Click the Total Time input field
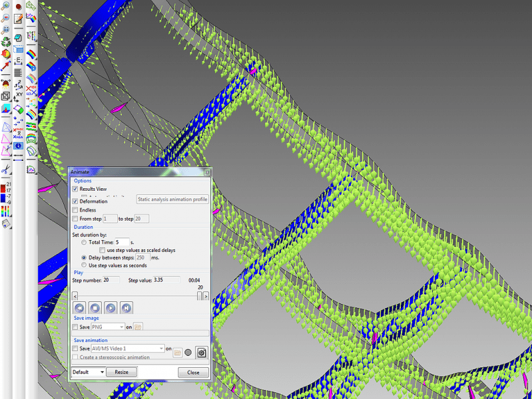 [x=122, y=243]
